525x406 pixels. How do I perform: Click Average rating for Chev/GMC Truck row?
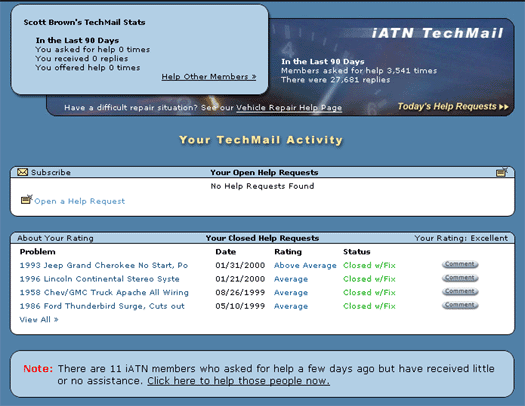[x=291, y=293]
